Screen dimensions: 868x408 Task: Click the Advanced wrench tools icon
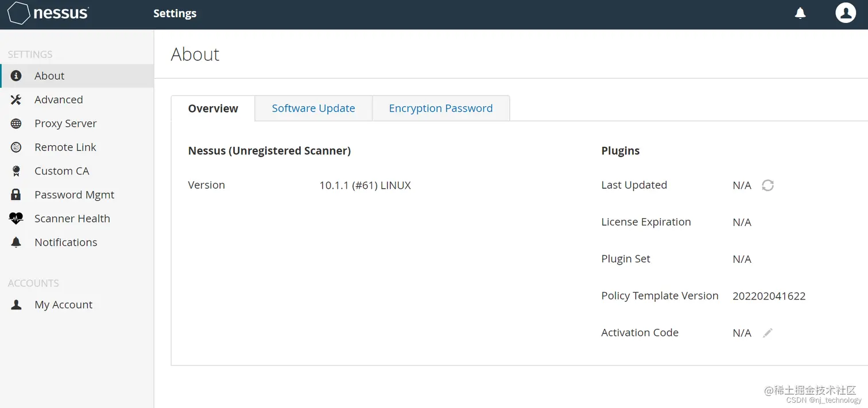tap(16, 100)
